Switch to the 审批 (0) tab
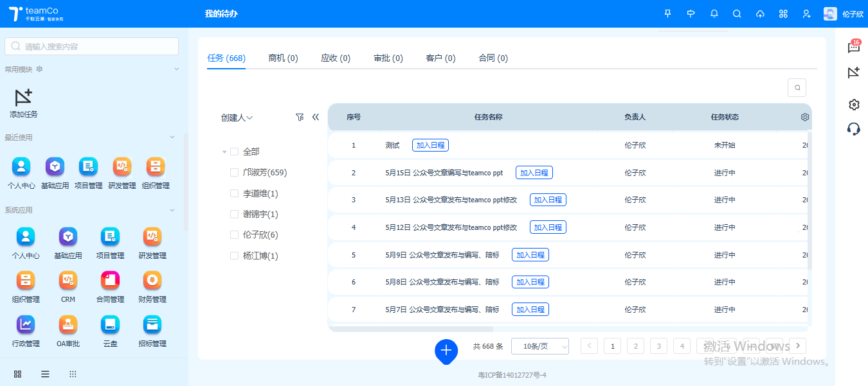 [388, 58]
